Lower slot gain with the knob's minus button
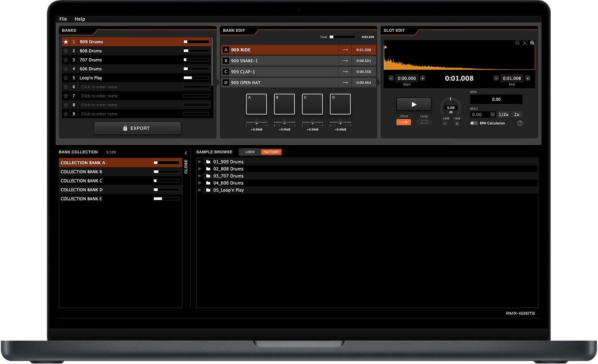 (444, 124)
